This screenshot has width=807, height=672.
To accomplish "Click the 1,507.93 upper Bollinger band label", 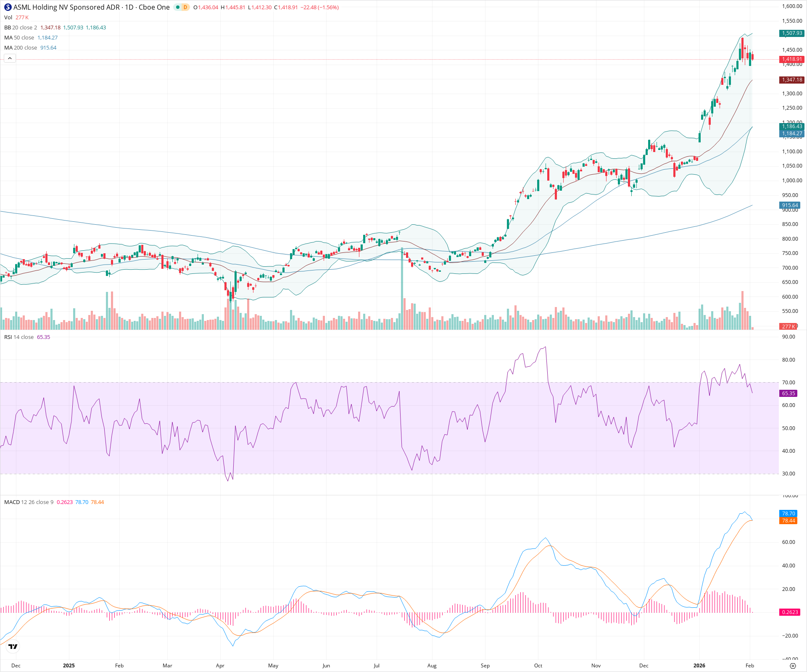I will 791,34.
